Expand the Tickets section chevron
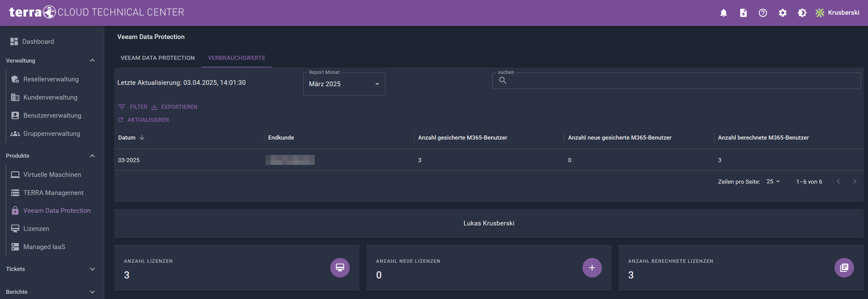This screenshot has width=868, height=299. tap(92, 269)
